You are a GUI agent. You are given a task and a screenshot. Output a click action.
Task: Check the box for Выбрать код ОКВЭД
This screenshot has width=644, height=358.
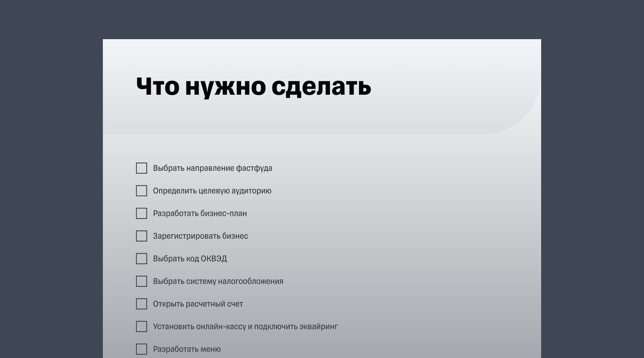(x=142, y=259)
